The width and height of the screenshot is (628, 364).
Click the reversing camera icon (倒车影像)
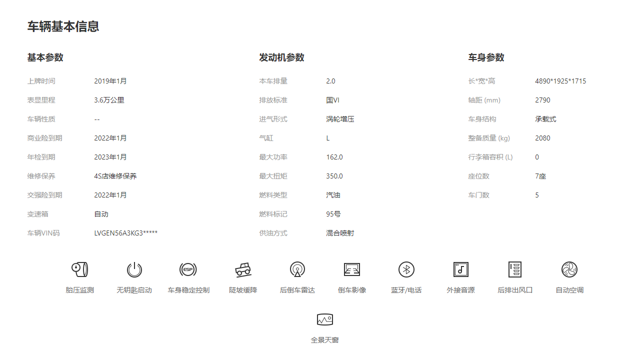352,270
